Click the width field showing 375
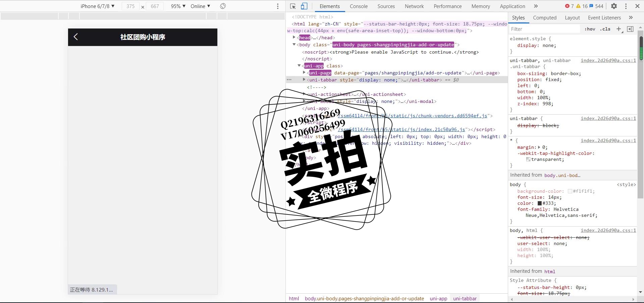Image resolution: width=644 pixels, height=303 pixels. [130, 6]
